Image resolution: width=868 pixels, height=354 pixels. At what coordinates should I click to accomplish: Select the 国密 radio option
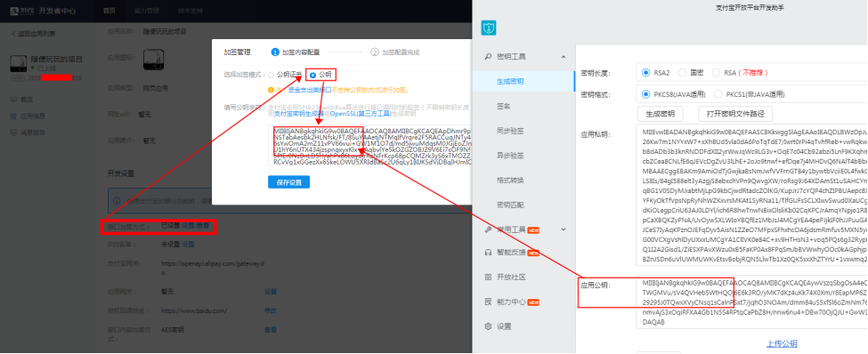[x=681, y=72]
